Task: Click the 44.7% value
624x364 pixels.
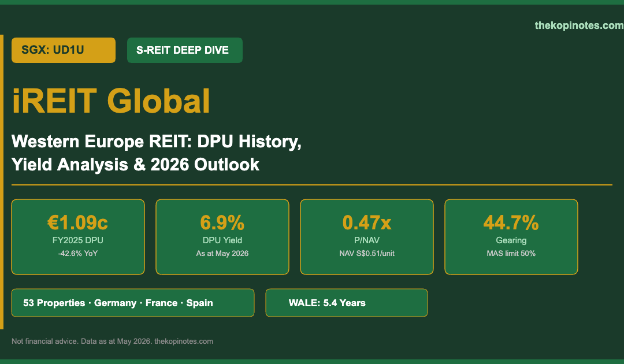Action: 511,222
